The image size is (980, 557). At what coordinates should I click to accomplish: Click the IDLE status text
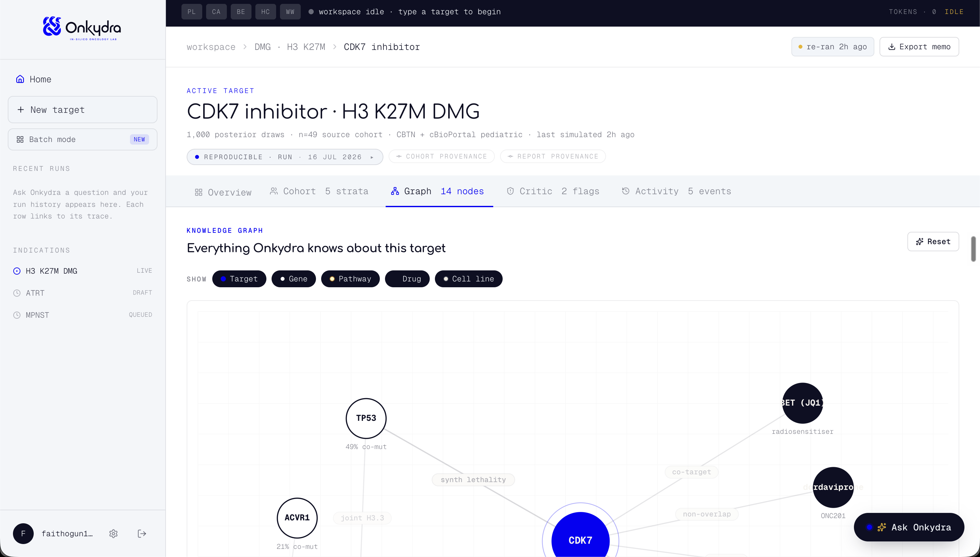[954, 12]
